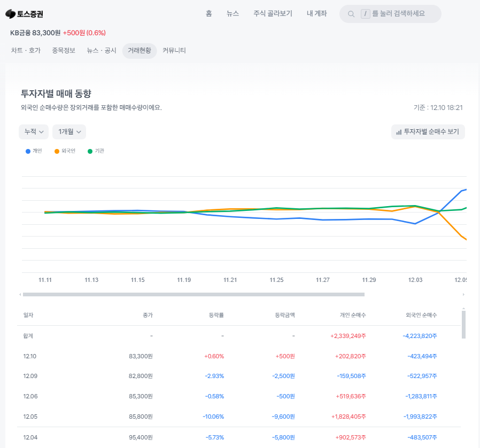Click the 95,400원 closing price cell
Screen dimensions: 480x448
coord(141,437)
